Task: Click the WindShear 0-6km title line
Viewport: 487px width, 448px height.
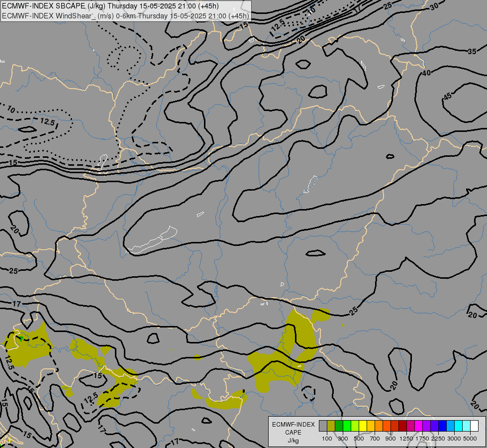Action: (x=125, y=16)
